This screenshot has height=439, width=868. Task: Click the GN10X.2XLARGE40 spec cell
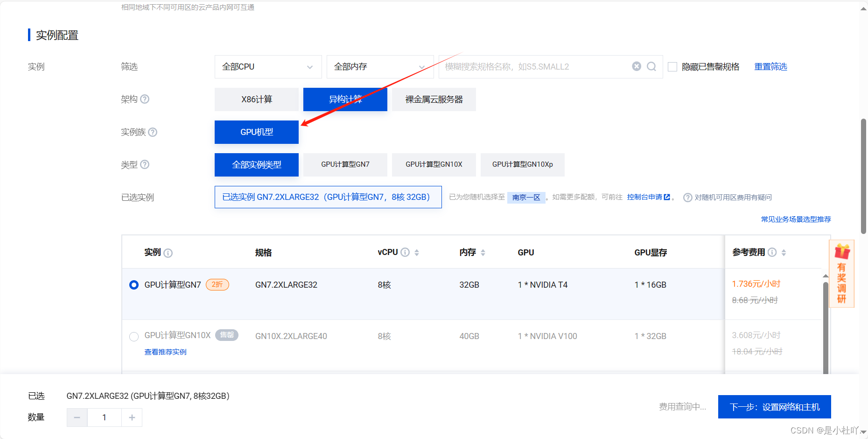click(291, 336)
